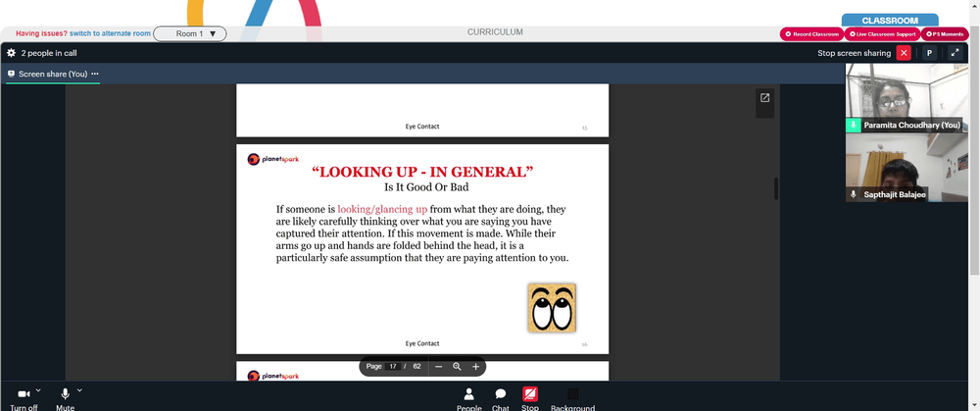
Task: Turn off the camera
Action: (x=24, y=399)
